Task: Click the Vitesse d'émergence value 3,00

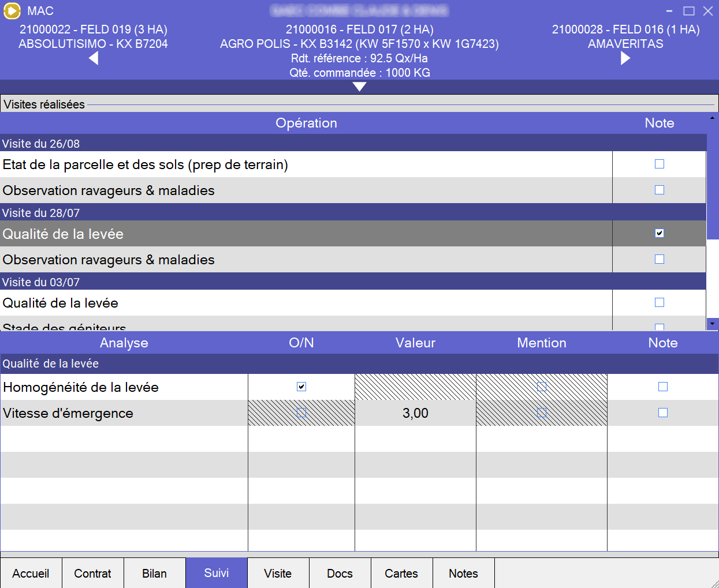Action: [x=415, y=413]
